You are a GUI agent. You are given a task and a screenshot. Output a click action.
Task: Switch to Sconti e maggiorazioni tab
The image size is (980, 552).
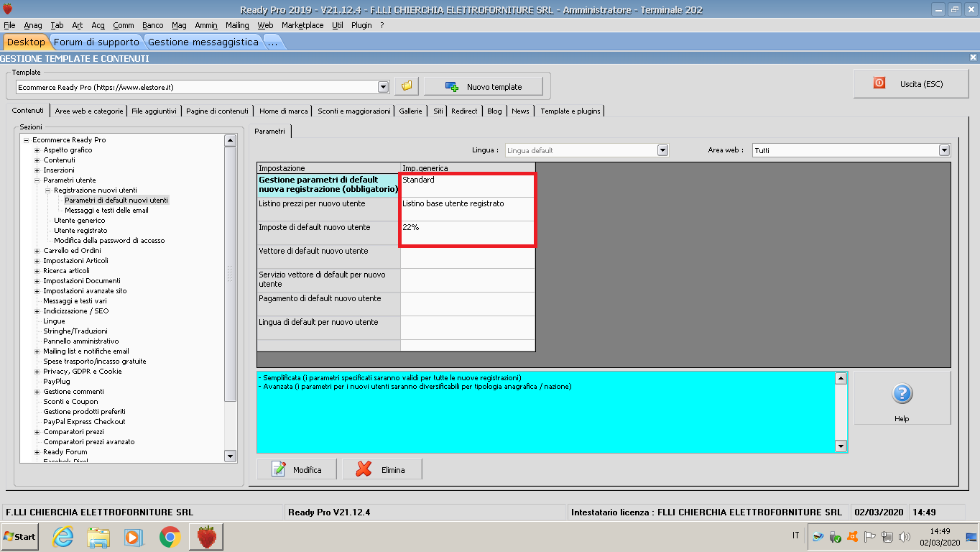pyautogui.click(x=354, y=111)
